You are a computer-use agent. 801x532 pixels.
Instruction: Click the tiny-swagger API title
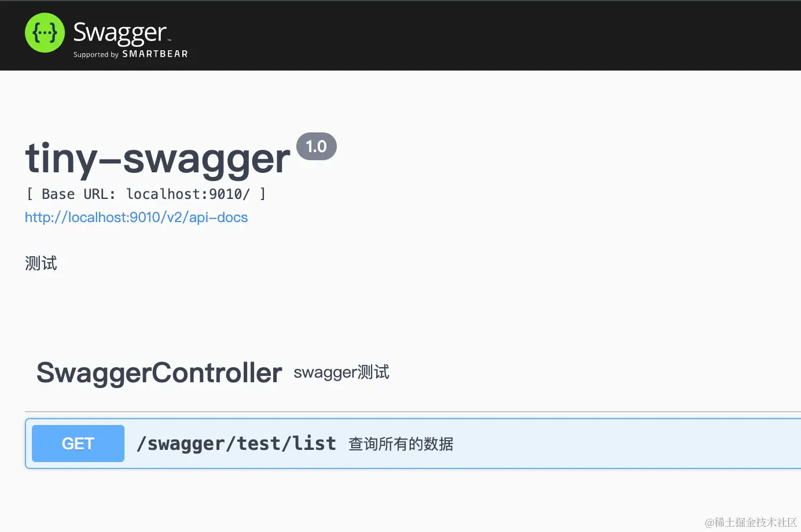point(157,158)
